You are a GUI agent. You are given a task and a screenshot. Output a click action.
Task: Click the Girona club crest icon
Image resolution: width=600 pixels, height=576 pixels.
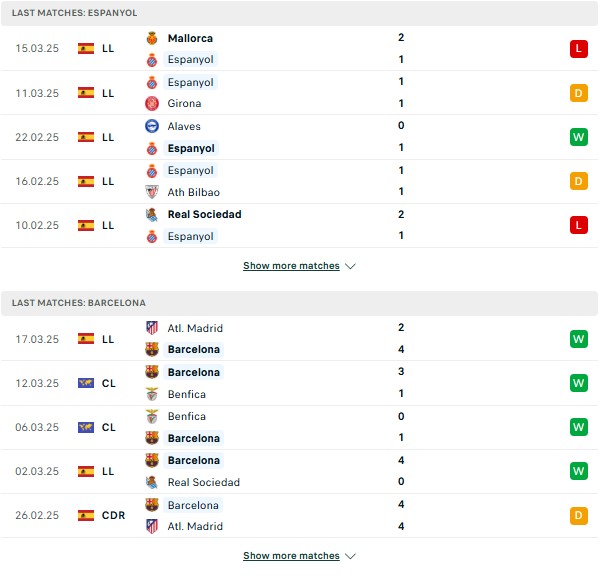(x=152, y=103)
